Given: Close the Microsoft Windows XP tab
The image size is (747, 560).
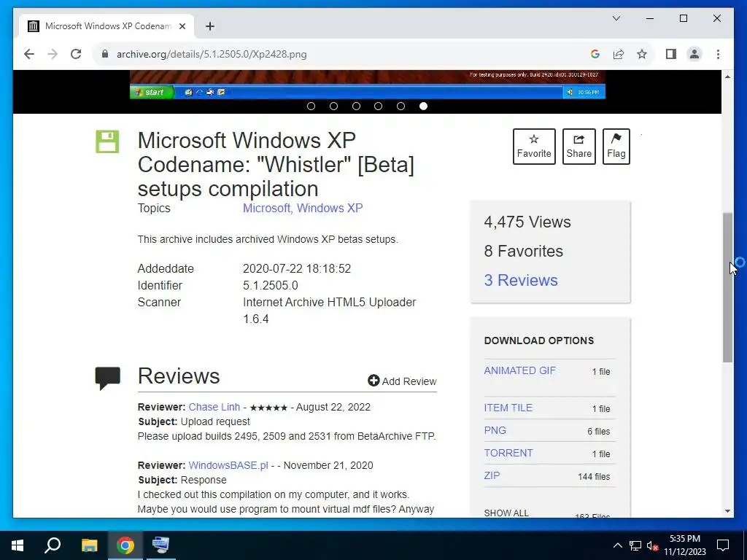Looking at the screenshot, I should tap(182, 26).
